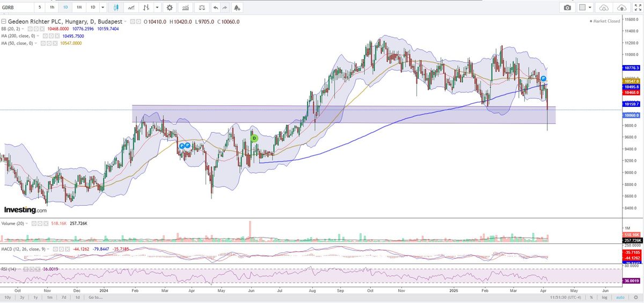Screen dimensions: 644x303
Task: Expand Gedeon Richter symbol title dropdown
Action: 125,21
